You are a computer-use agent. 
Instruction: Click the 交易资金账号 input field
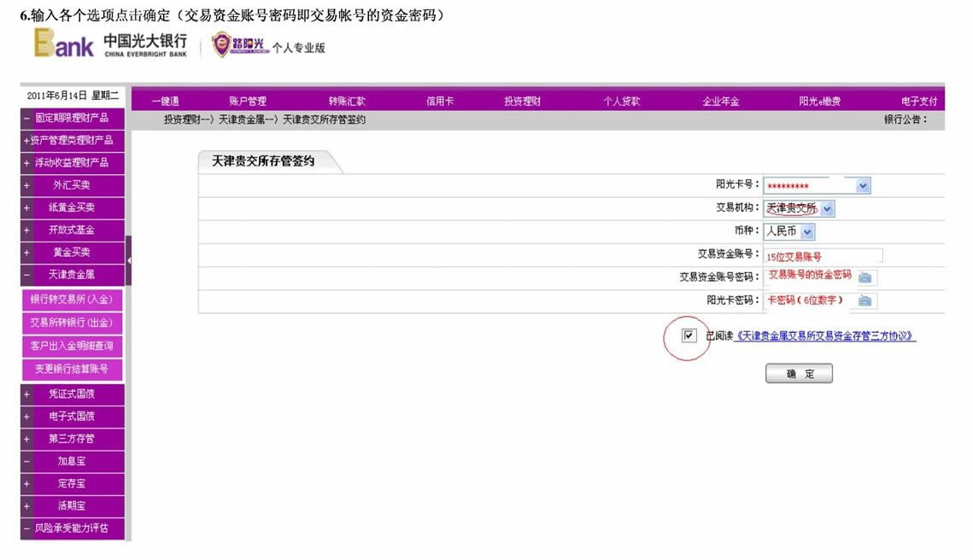pyautogui.click(x=823, y=255)
